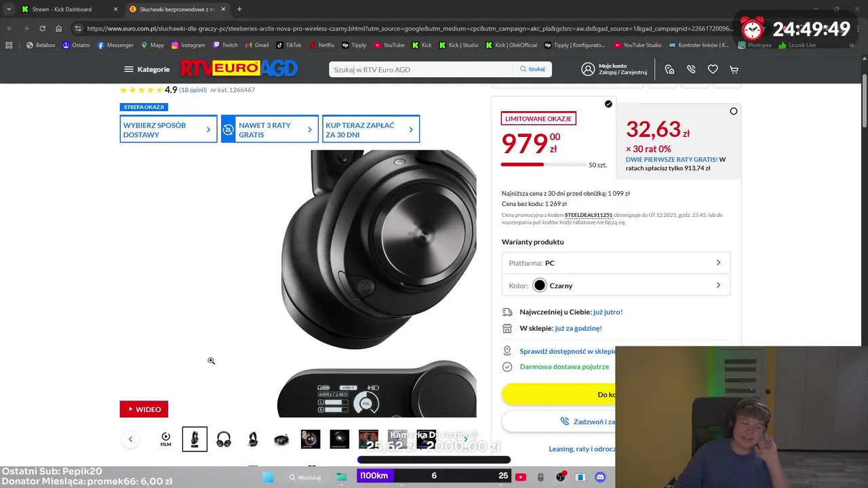Open File Explorer from taskbar
Viewport: 868px width, 488px height.
(341, 476)
